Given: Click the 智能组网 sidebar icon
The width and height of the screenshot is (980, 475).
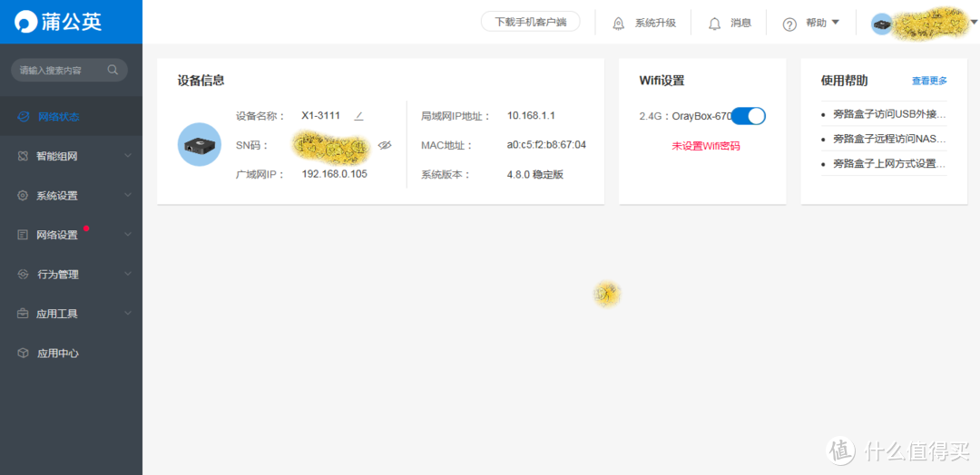Looking at the screenshot, I should click(x=23, y=156).
